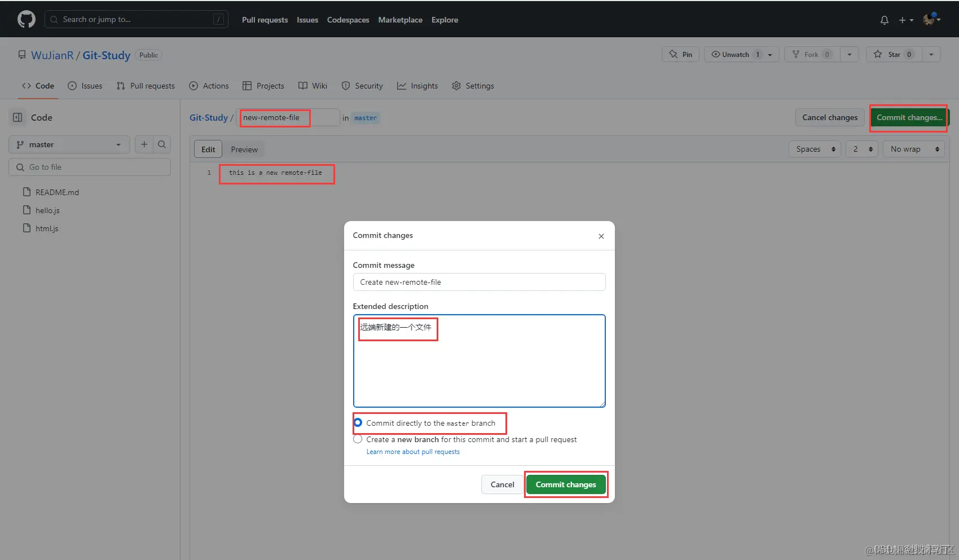The height and width of the screenshot is (560, 959).
Task: Switch to the Issues tab
Action: [x=85, y=86]
